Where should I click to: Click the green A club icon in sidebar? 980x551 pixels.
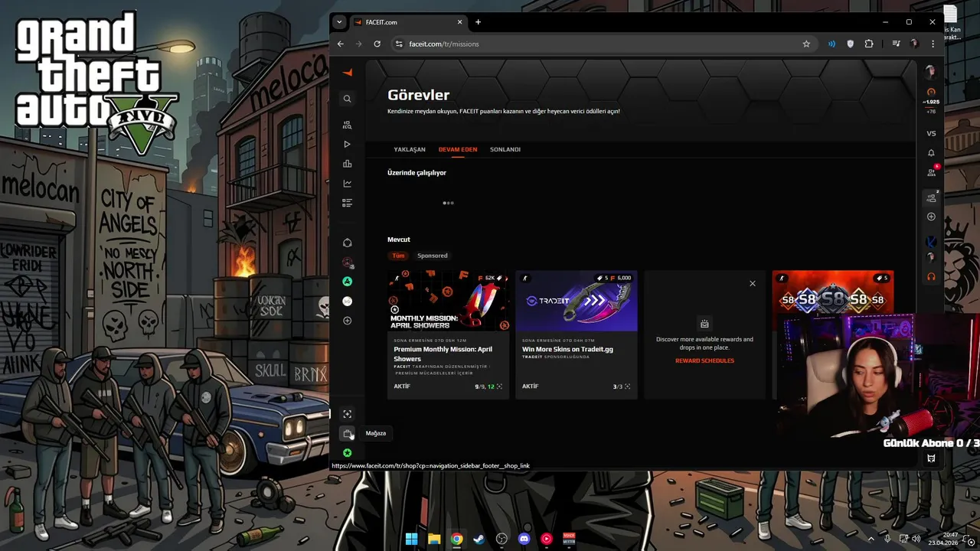coord(347,282)
